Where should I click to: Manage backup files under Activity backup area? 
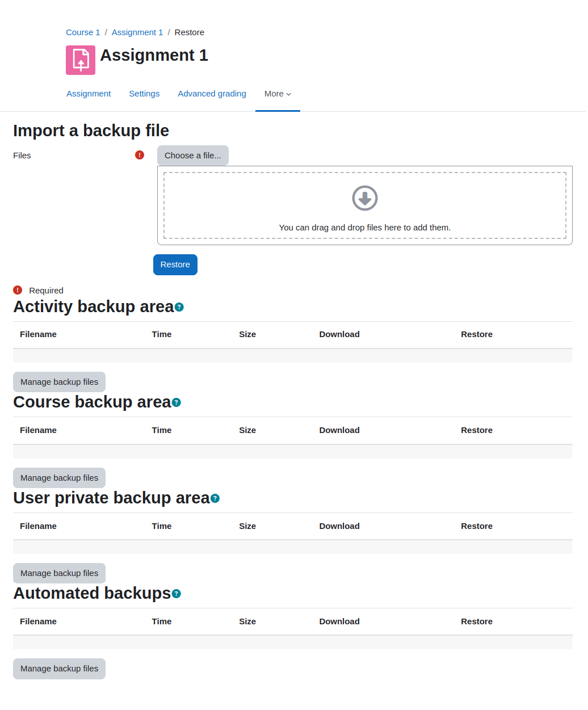[x=60, y=382]
